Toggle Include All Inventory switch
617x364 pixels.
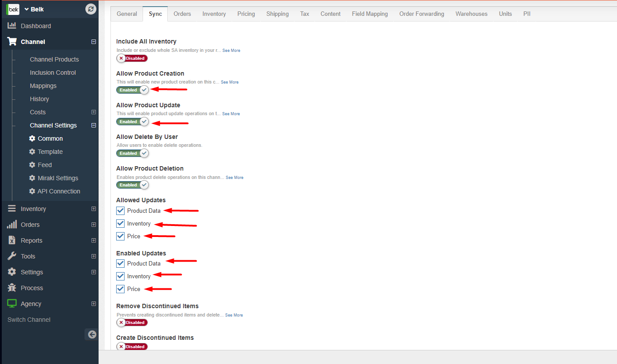pyautogui.click(x=132, y=58)
